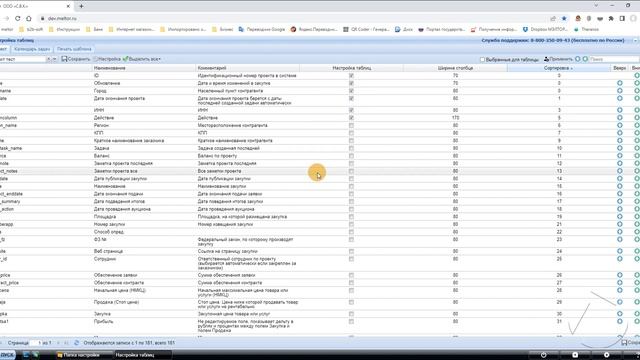Sort by the Сортировка column header
This screenshot has width=640, height=360.
coord(558,68)
